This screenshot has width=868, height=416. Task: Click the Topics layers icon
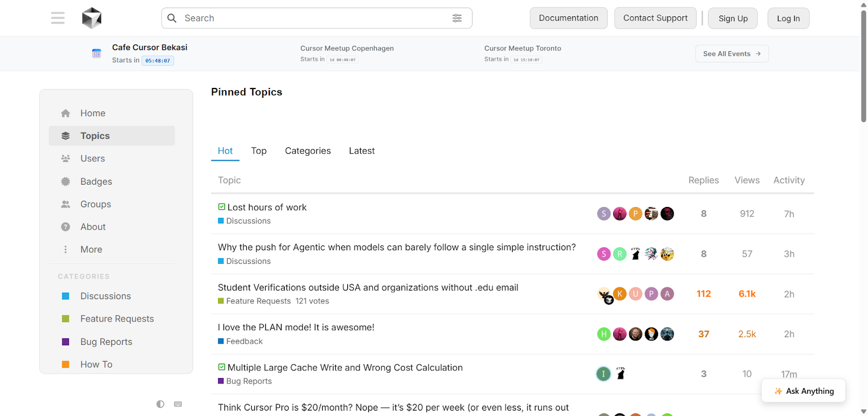[66, 136]
